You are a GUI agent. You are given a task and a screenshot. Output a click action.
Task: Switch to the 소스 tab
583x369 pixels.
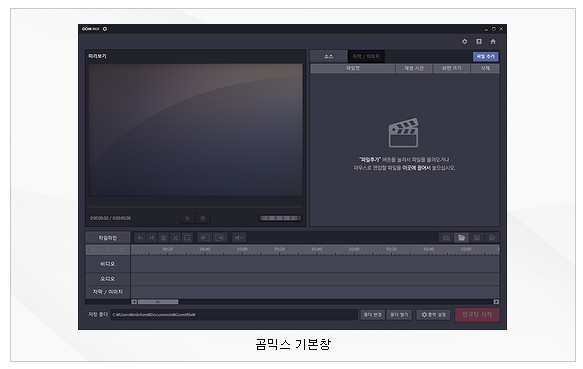click(x=329, y=57)
